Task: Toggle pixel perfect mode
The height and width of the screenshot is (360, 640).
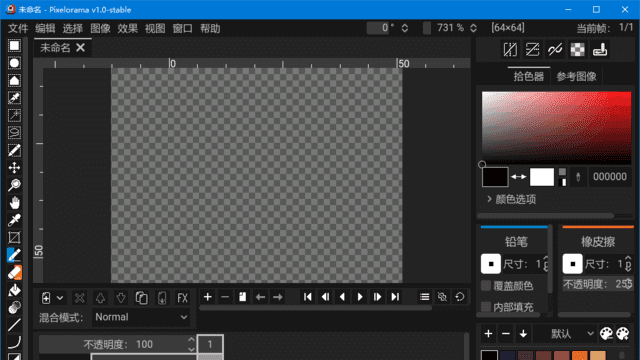Action: tap(555, 50)
